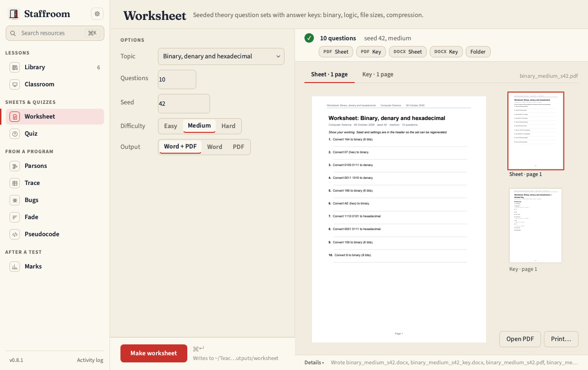Click the Classroom screen icon
Viewport: 588px width, 370px height.
(15, 84)
